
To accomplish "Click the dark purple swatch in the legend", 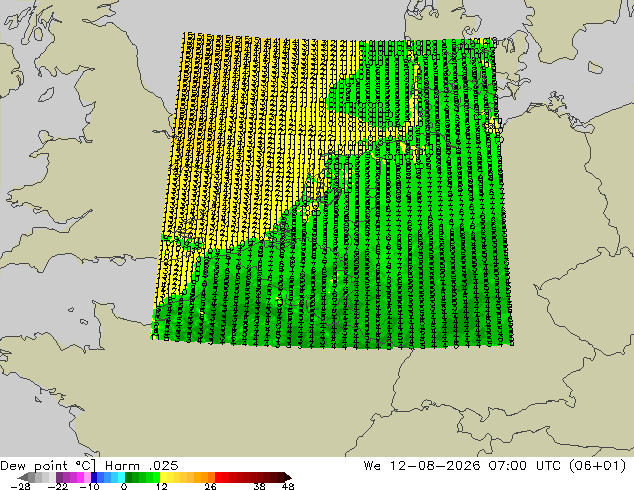I will tap(59, 477).
